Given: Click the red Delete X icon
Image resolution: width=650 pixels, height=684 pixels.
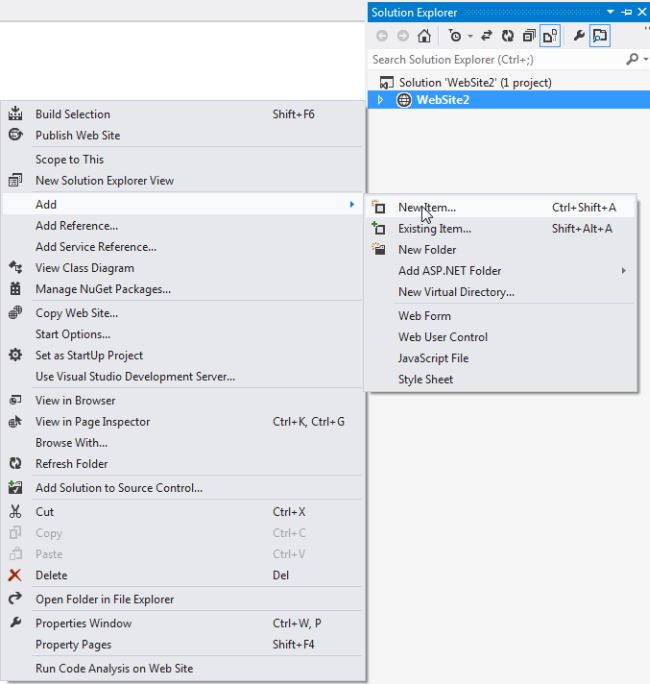Looking at the screenshot, I should coord(15,575).
